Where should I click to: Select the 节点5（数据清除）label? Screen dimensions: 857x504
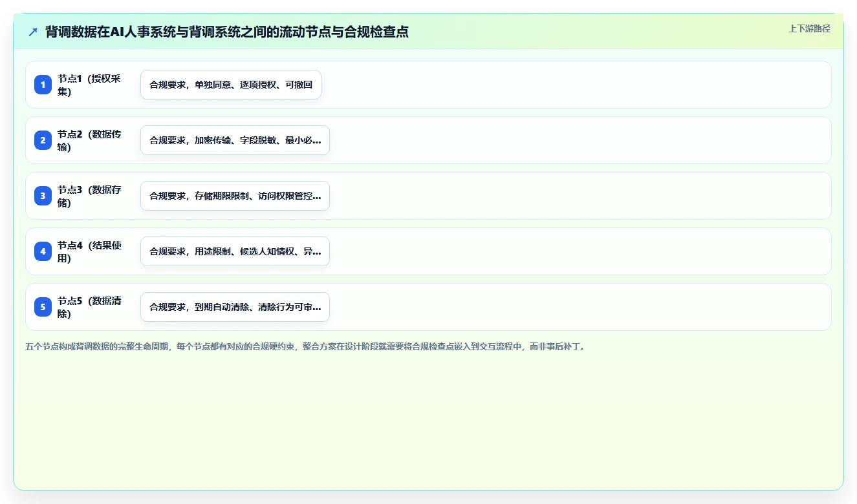click(89, 307)
